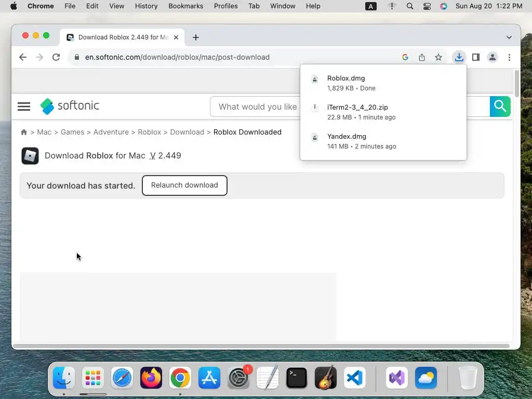This screenshot has width=532, height=399.
Task: Share this page using the share icon
Action: 422,57
